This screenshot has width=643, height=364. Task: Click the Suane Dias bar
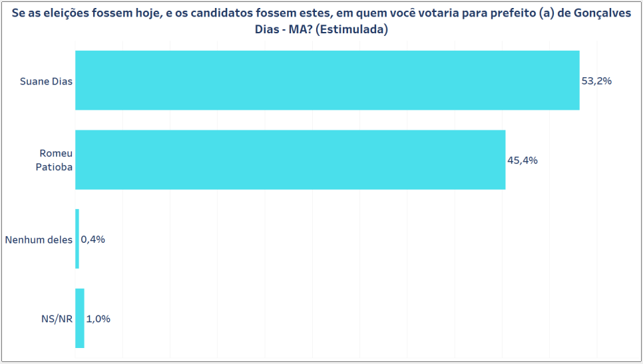(327, 81)
